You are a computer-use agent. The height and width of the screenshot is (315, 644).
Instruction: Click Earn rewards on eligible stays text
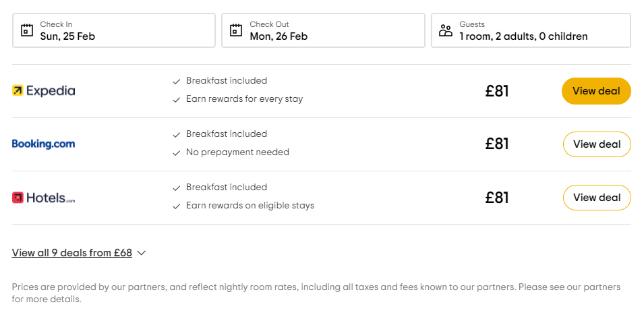pyautogui.click(x=250, y=206)
